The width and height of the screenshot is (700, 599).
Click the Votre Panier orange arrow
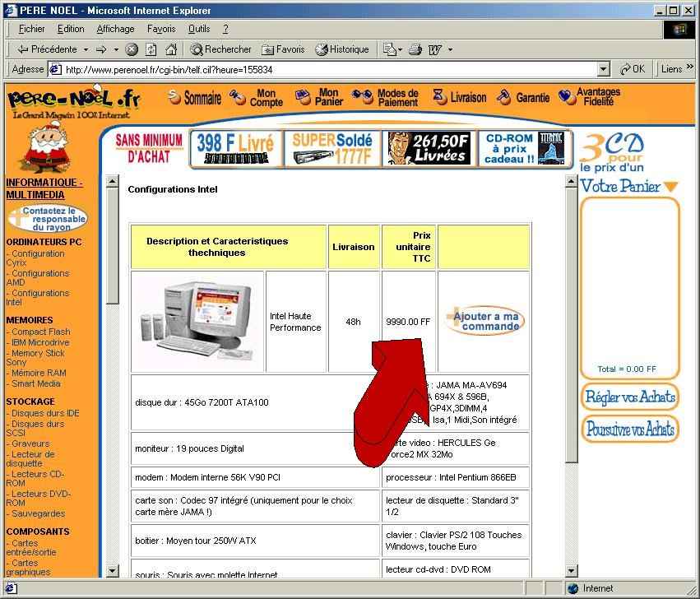(670, 186)
